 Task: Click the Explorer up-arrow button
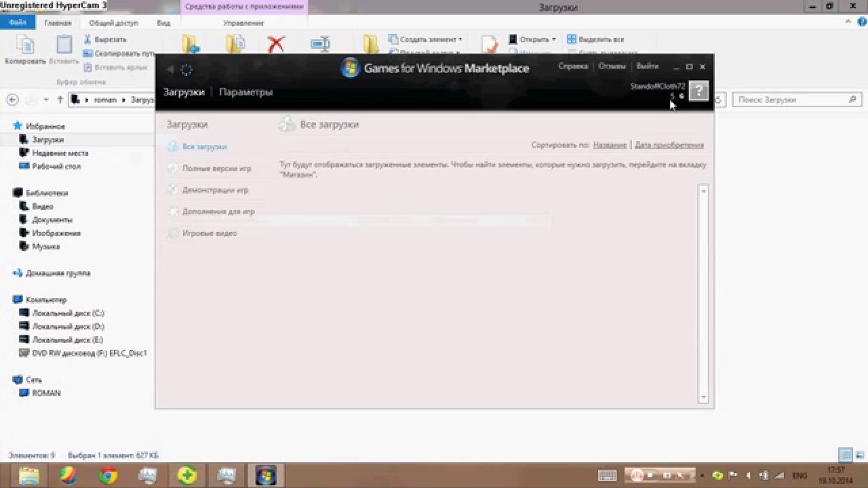pyautogui.click(x=60, y=100)
